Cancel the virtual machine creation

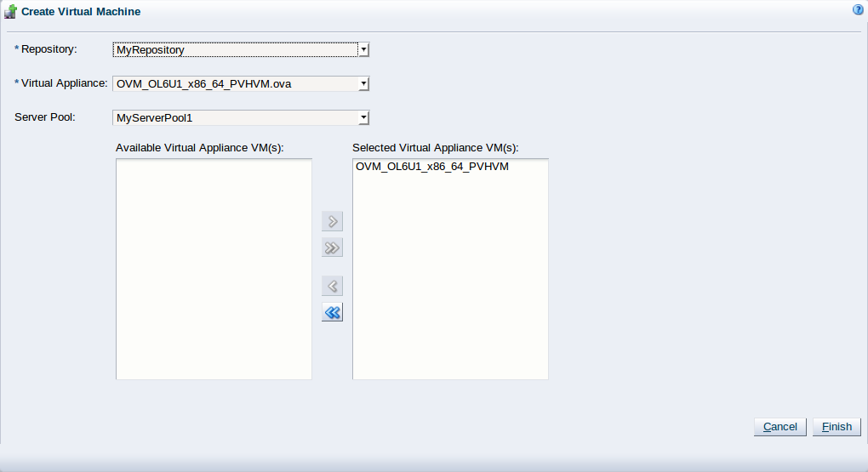780,427
